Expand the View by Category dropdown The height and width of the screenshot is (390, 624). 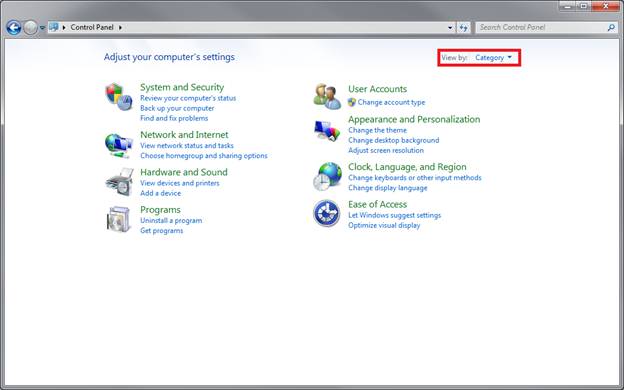point(493,58)
